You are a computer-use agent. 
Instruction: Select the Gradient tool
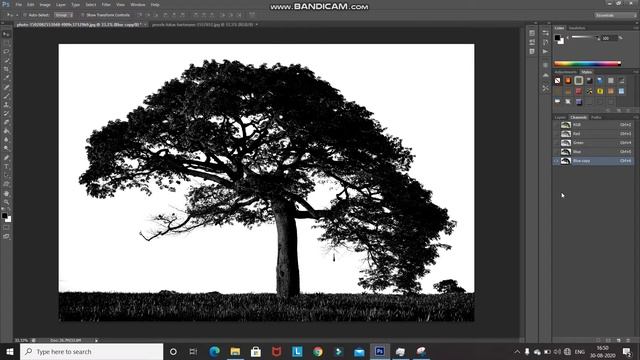coord(6,131)
